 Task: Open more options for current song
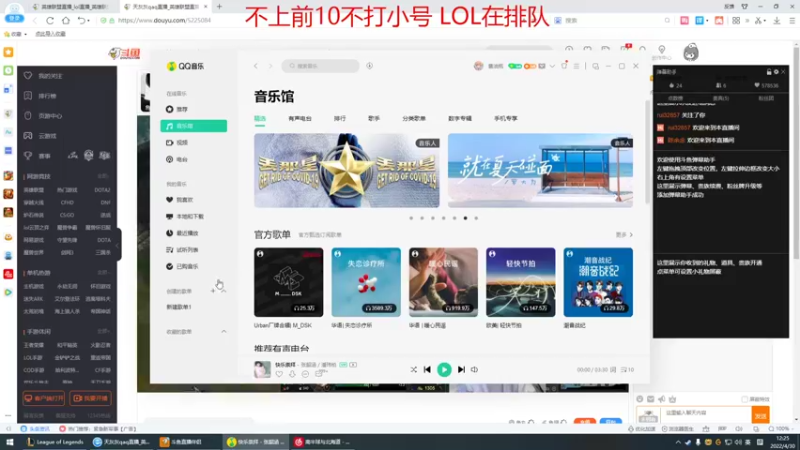(305, 374)
